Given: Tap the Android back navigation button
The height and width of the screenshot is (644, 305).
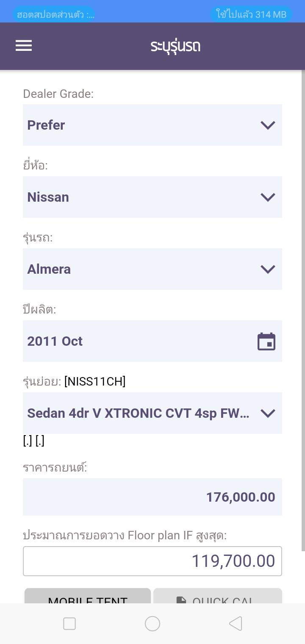Looking at the screenshot, I should (236, 624).
